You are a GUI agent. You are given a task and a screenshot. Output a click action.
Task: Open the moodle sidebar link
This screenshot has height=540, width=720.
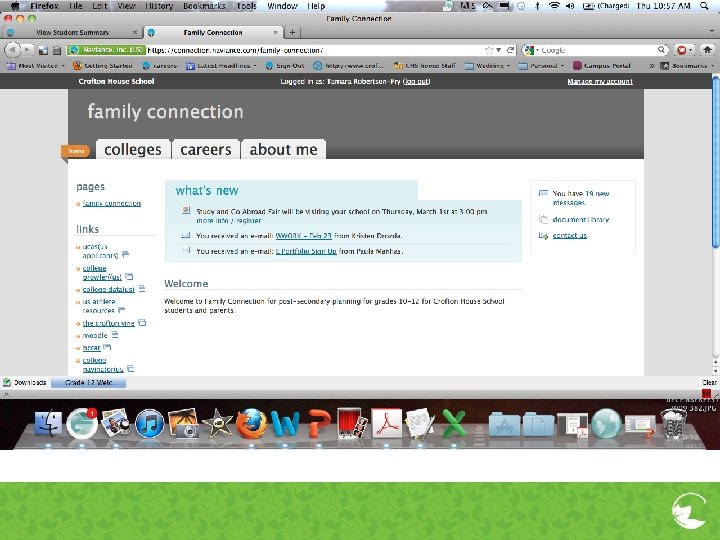(95, 335)
